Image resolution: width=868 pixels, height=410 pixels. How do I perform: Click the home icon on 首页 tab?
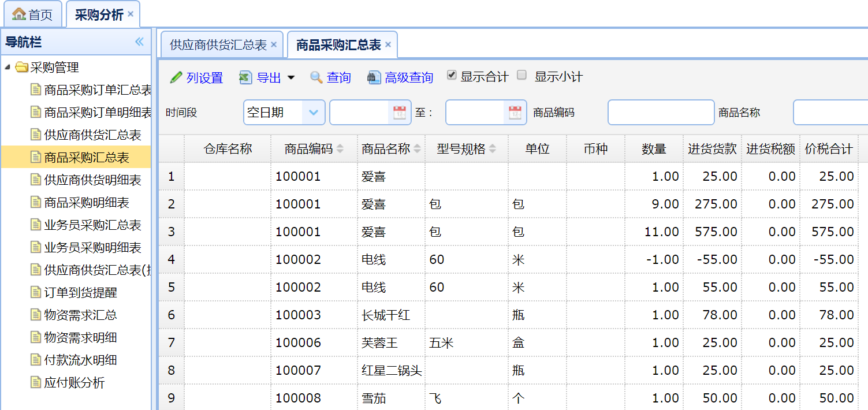point(19,14)
